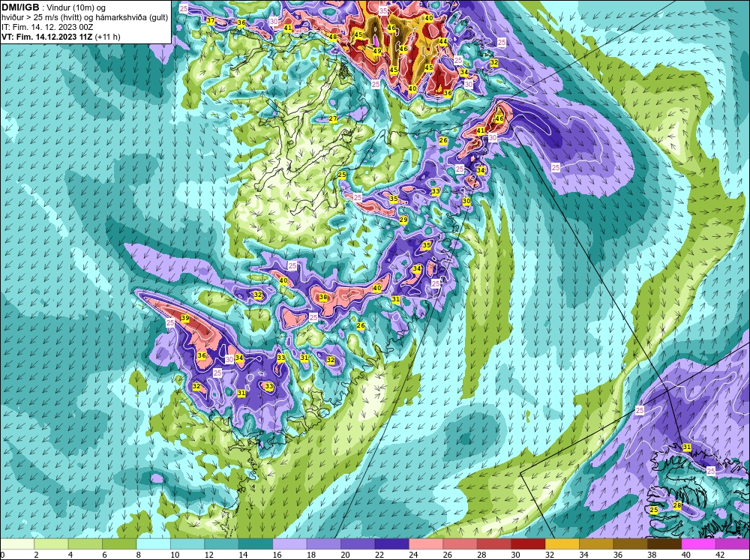
Task: Select the 'IT: Fim. 14. 12. 2023 00Z' line
Action: point(46,27)
